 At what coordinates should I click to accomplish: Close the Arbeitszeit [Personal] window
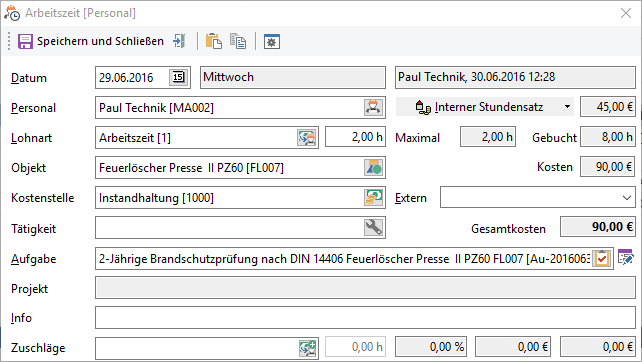pyautogui.click(x=626, y=13)
